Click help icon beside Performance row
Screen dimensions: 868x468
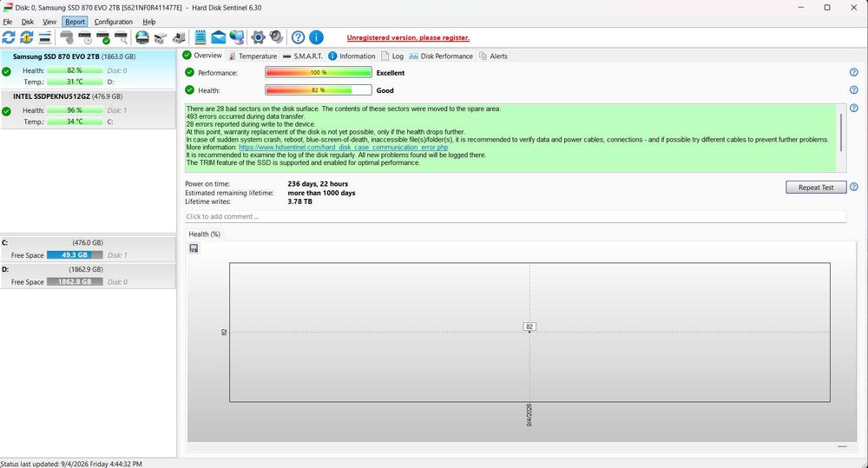click(853, 73)
